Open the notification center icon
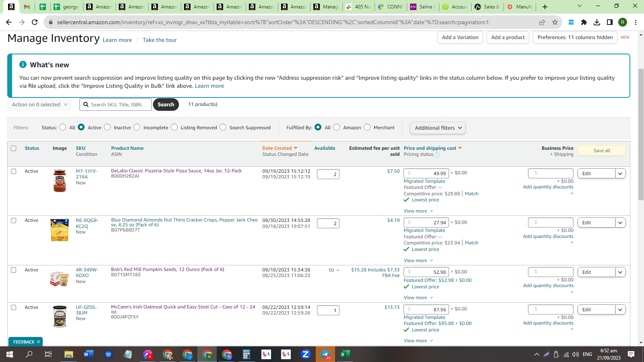This screenshot has width=644, height=362. [631, 354]
